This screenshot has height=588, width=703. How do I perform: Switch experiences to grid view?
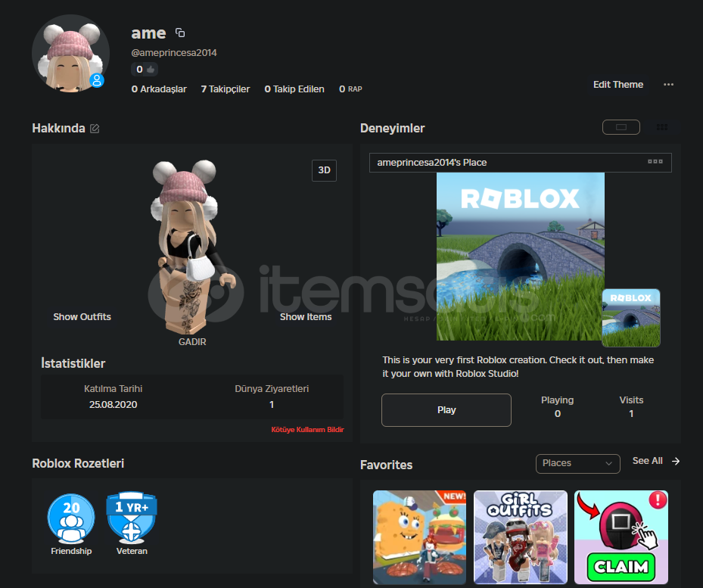click(661, 127)
